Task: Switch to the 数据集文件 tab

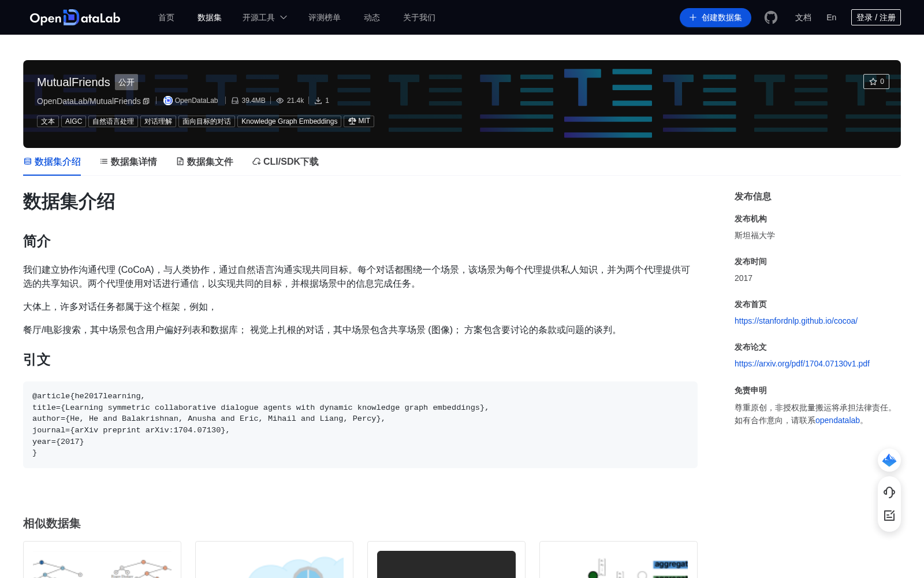Action: 204,162
